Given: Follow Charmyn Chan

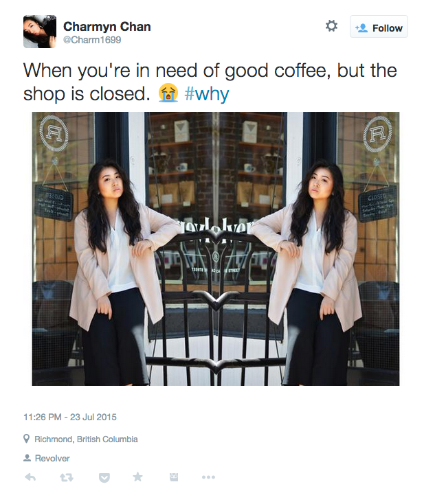Looking at the screenshot, I should click(379, 27).
